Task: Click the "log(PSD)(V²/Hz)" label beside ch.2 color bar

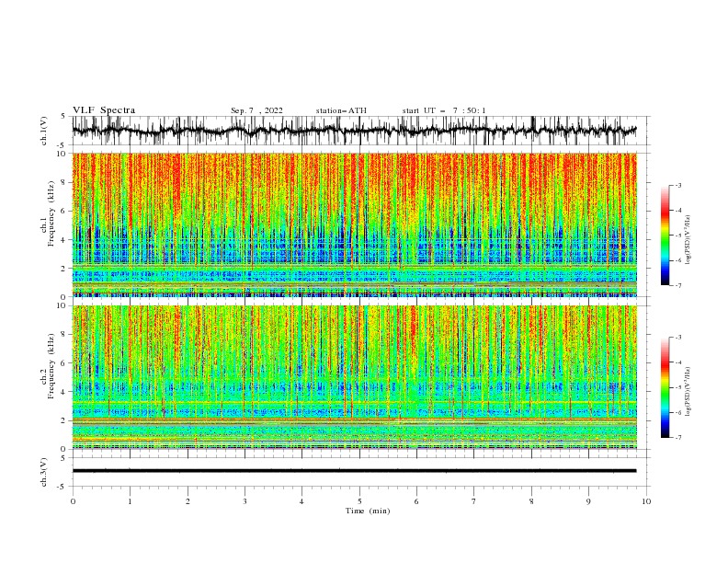Action: (x=688, y=392)
